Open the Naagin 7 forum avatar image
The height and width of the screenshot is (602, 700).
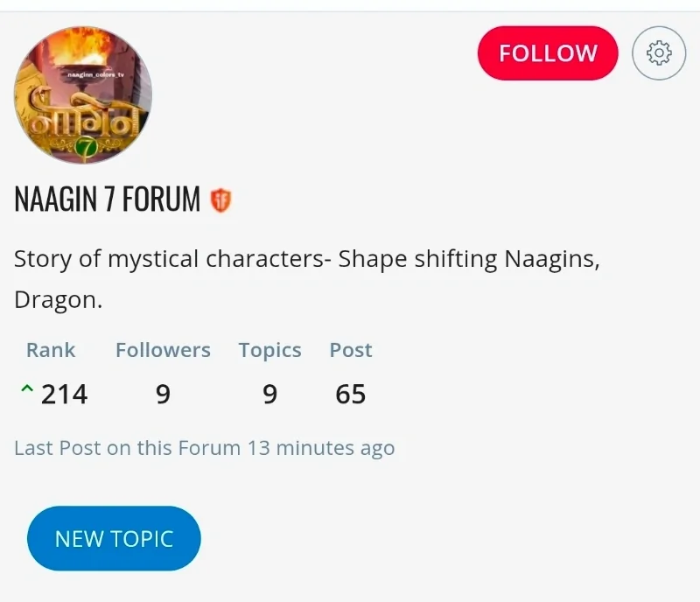(83, 95)
